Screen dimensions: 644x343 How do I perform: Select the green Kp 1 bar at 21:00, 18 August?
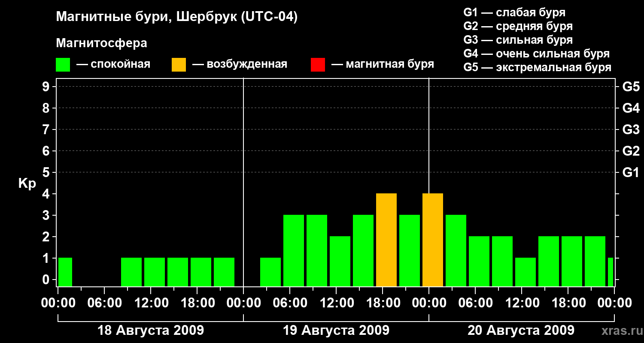tap(224, 272)
